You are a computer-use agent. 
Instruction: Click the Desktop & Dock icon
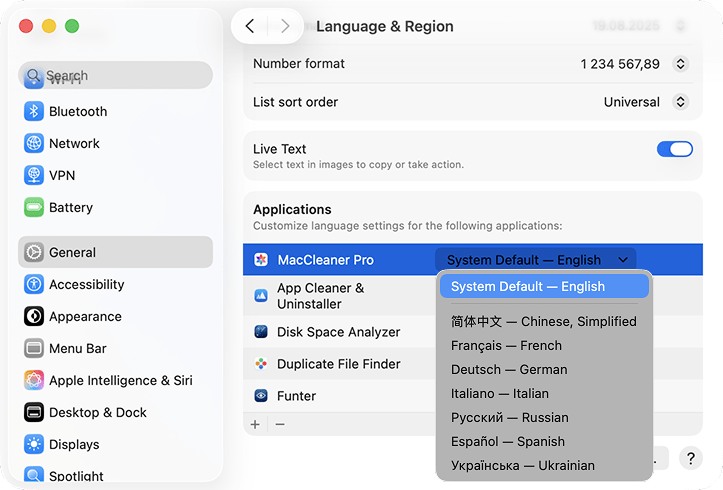(x=34, y=412)
